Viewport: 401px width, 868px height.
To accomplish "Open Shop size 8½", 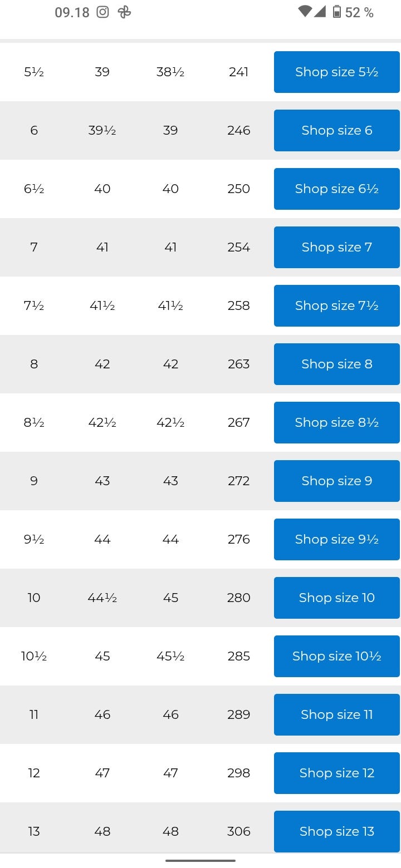I will tap(336, 422).
